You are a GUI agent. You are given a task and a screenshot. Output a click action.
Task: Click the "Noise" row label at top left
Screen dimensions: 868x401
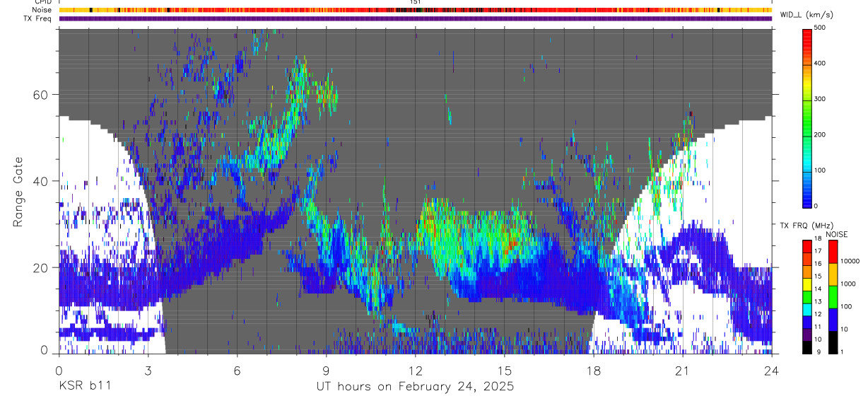[x=42, y=10]
